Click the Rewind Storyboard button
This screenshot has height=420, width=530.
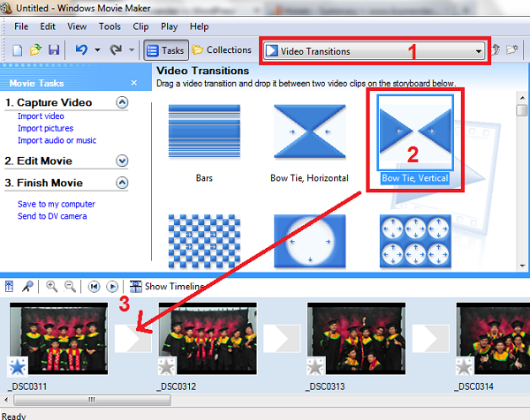coord(94,287)
